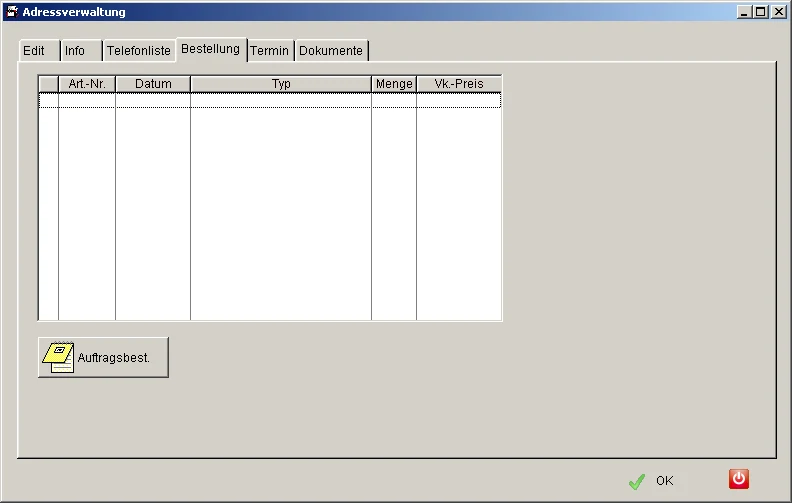
Task: Click the first row's Datum cell
Action: point(153,100)
